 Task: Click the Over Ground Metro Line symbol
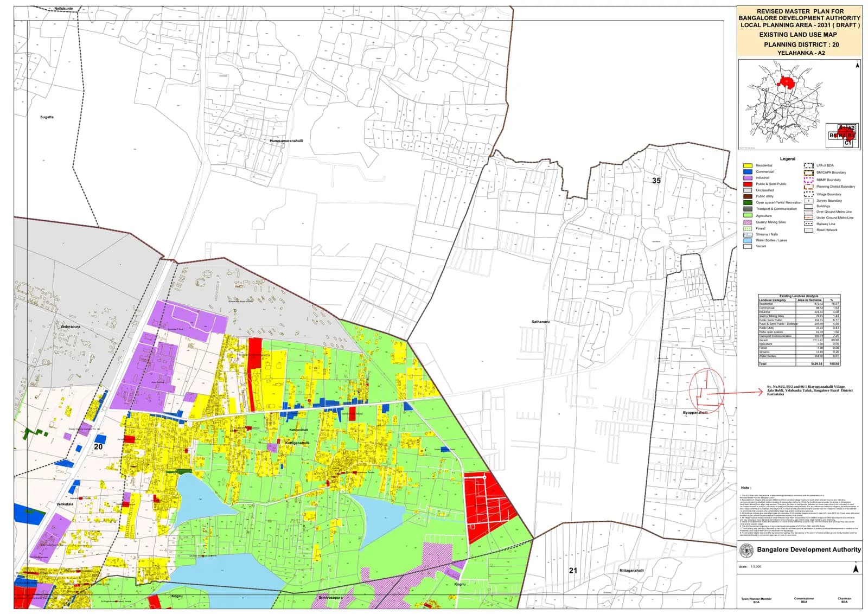click(x=808, y=212)
